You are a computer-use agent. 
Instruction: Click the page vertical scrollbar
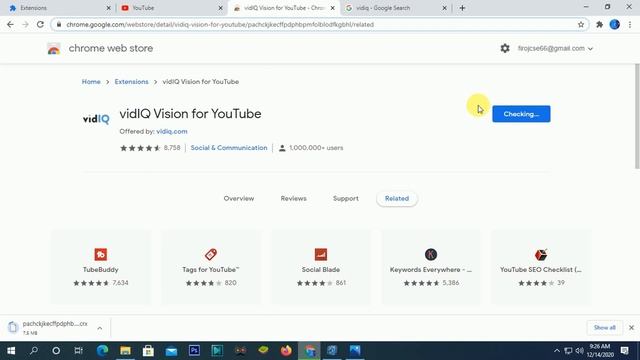pyautogui.click(x=637, y=116)
